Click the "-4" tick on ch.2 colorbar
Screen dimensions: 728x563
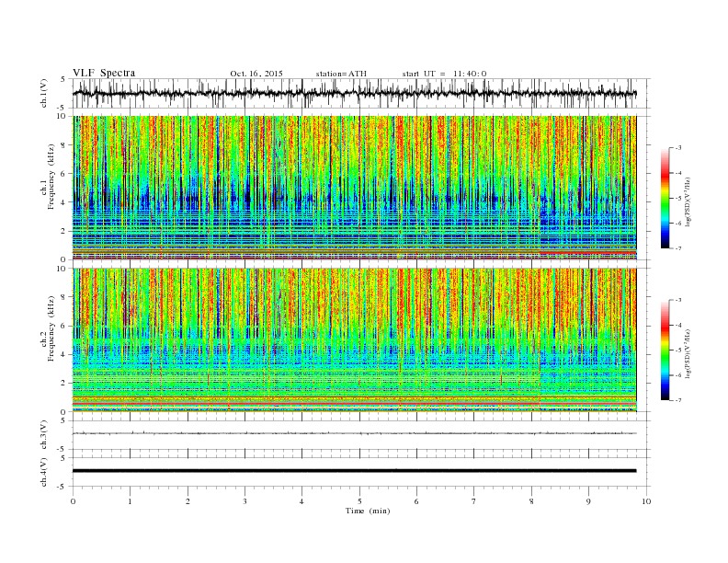tap(677, 325)
